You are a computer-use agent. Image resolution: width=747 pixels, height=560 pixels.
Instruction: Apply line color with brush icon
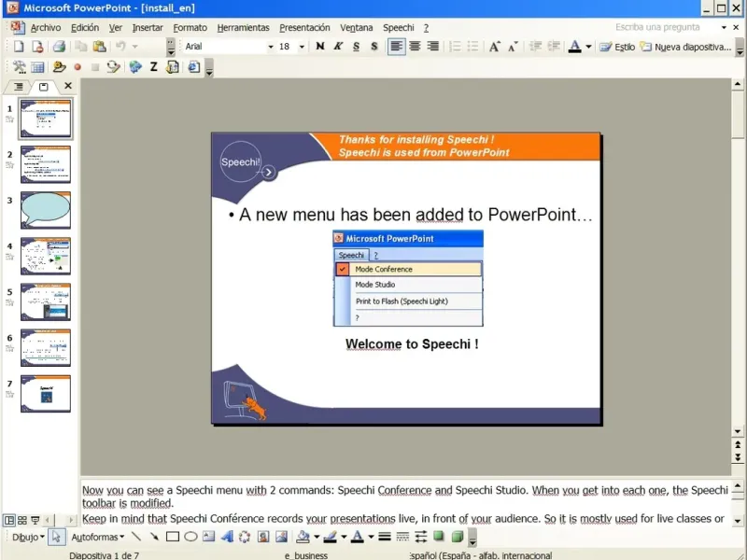pos(331,537)
